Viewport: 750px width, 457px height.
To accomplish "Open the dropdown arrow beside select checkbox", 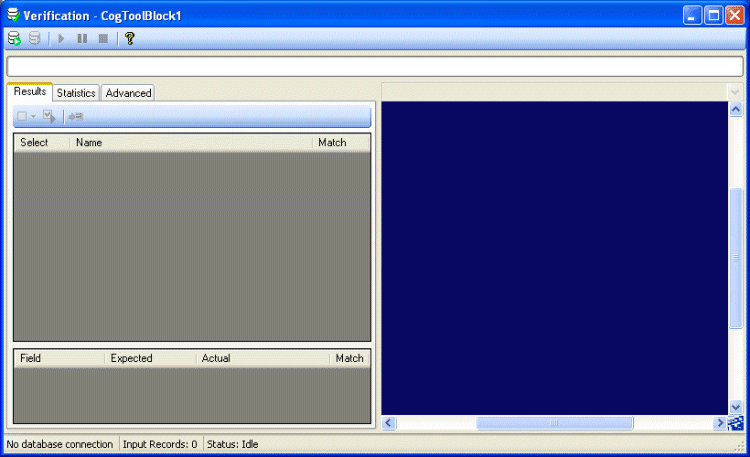I will [33, 116].
